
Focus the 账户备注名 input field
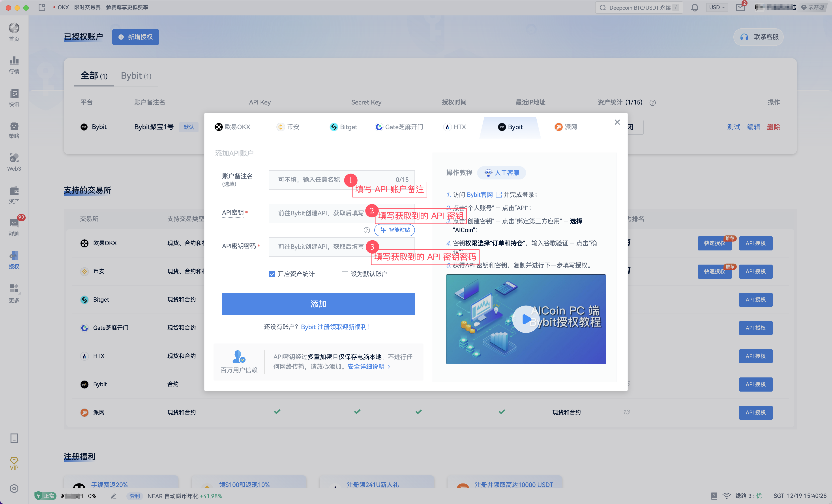point(341,180)
